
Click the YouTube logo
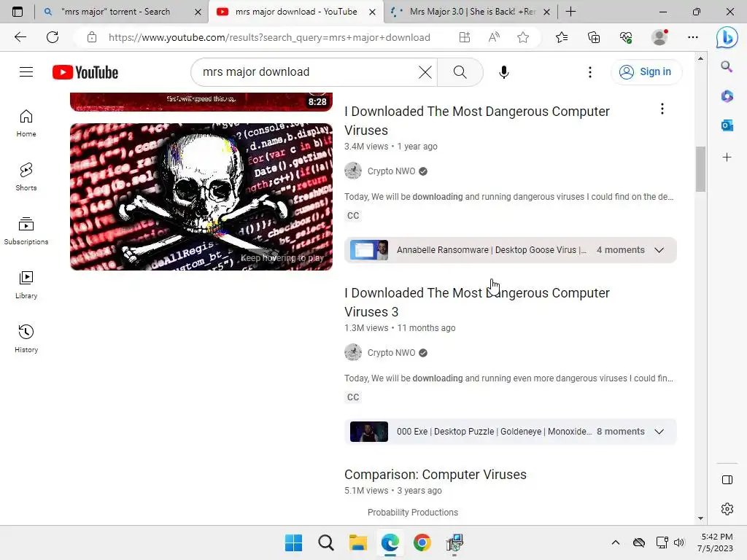point(85,72)
